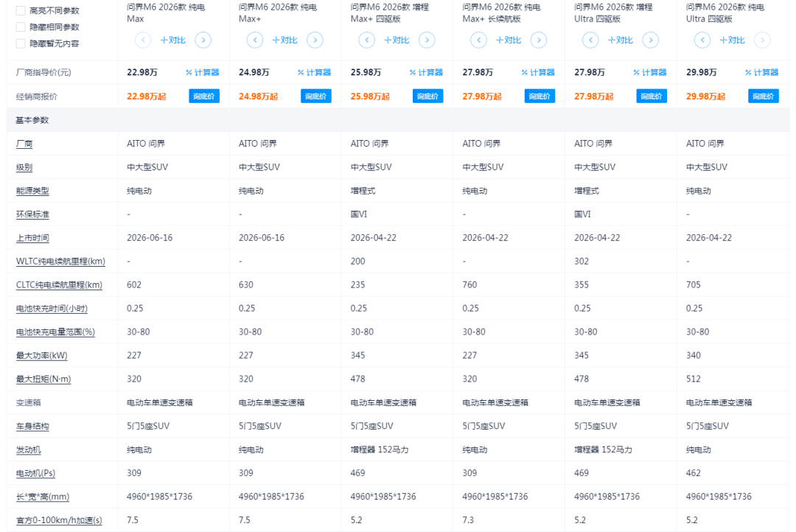
Task: Select CLTC range value 760
Action: tap(469, 284)
